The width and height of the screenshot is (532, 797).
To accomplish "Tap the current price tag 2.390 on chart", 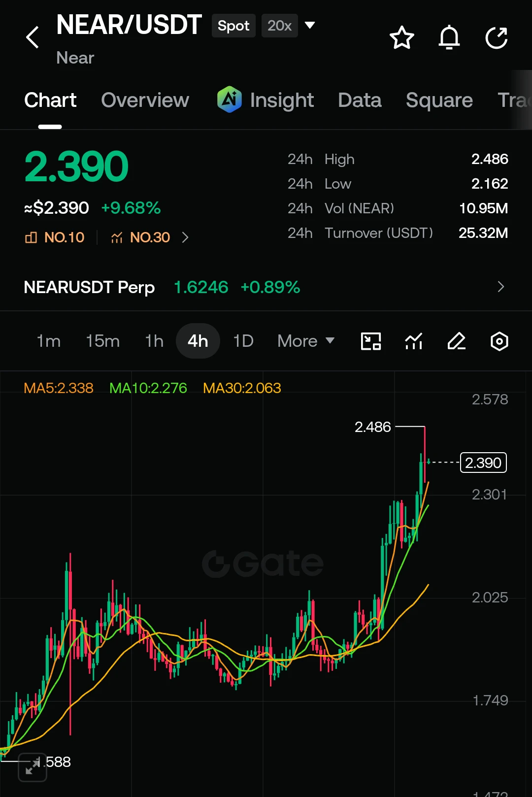I will (483, 463).
